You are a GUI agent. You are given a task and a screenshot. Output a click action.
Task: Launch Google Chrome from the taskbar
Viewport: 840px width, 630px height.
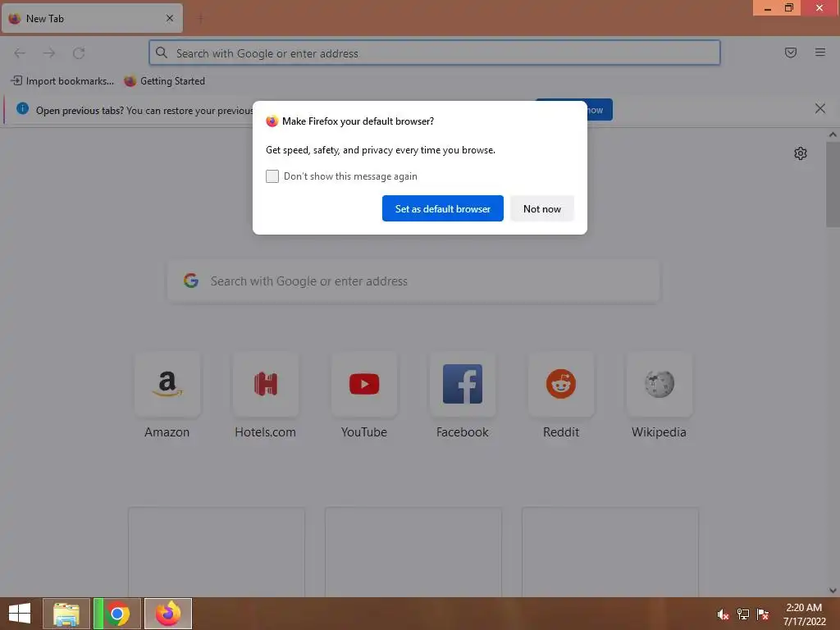coord(117,614)
